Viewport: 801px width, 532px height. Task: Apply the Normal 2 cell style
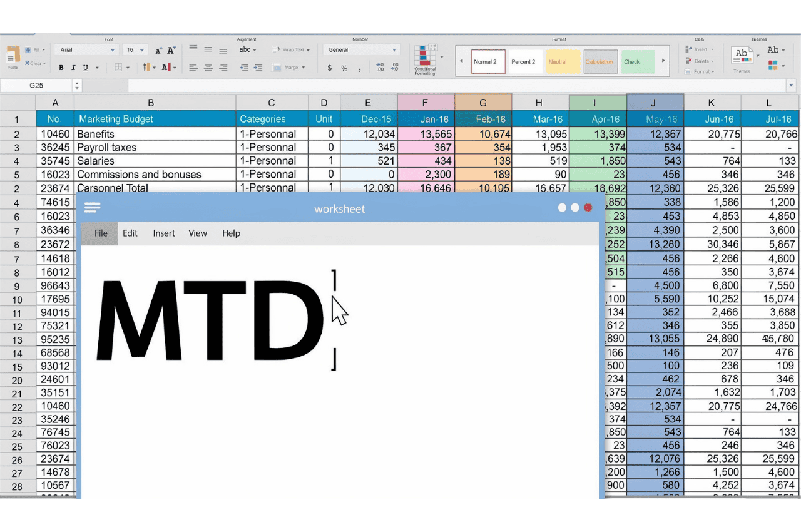point(488,62)
